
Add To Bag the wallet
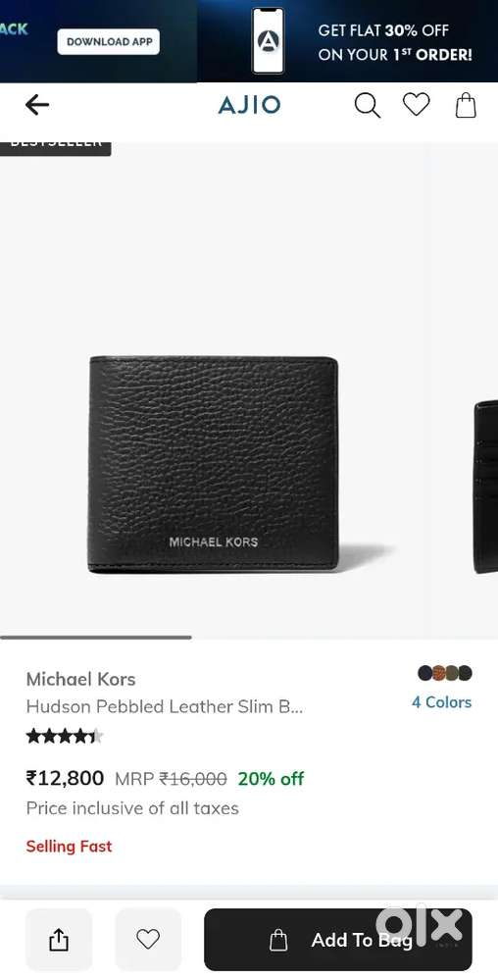click(x=338, y=940)
